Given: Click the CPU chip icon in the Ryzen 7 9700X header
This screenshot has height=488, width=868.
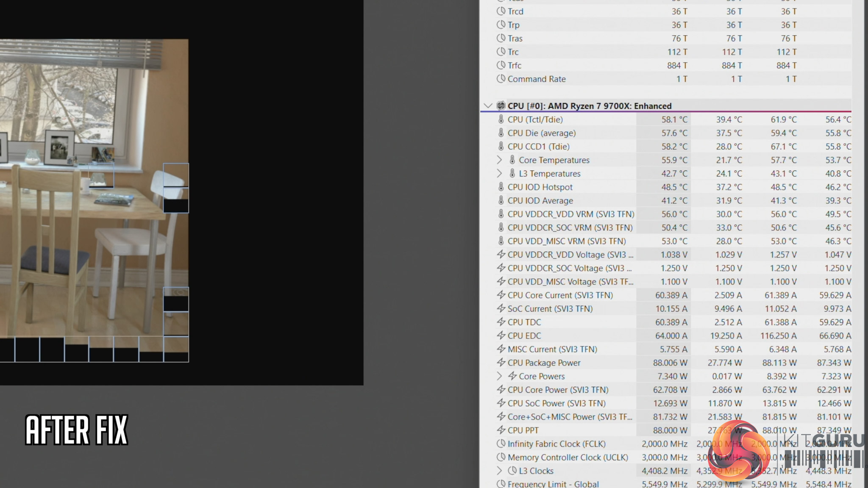Looking at the screenshot, I should click(x=501, y=106).
